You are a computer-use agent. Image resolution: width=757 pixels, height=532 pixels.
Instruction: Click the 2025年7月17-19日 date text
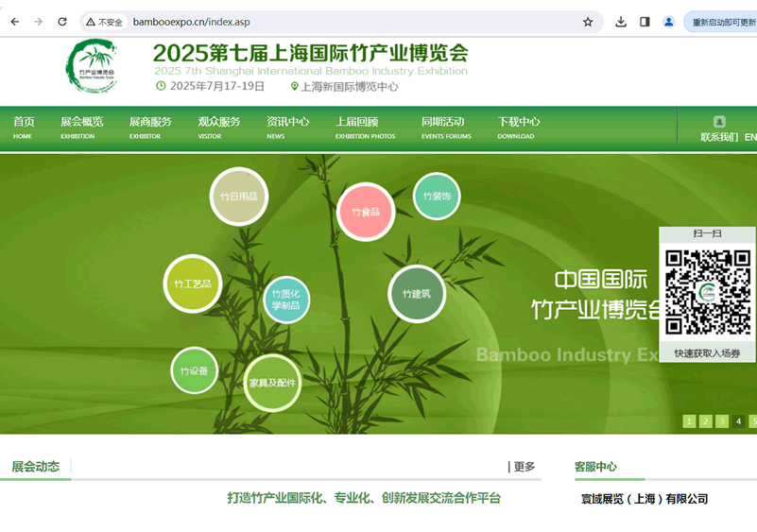tap(216, 86)
